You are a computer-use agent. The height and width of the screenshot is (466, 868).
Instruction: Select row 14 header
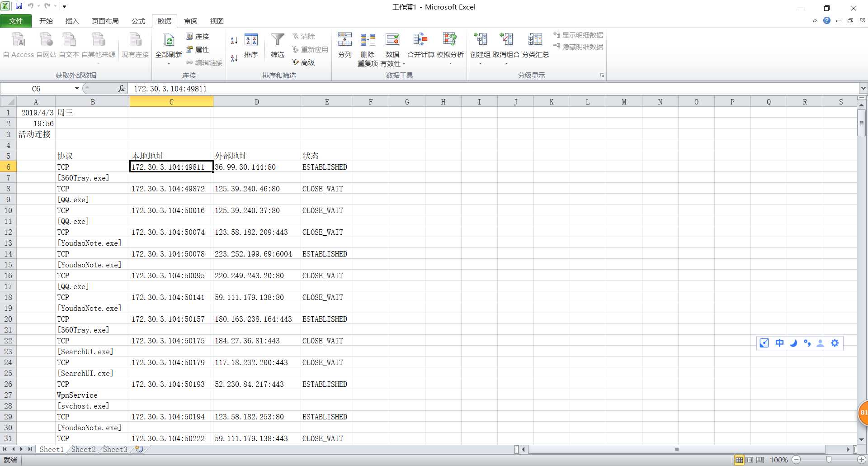pyautogui.click(x=8, y=254)
